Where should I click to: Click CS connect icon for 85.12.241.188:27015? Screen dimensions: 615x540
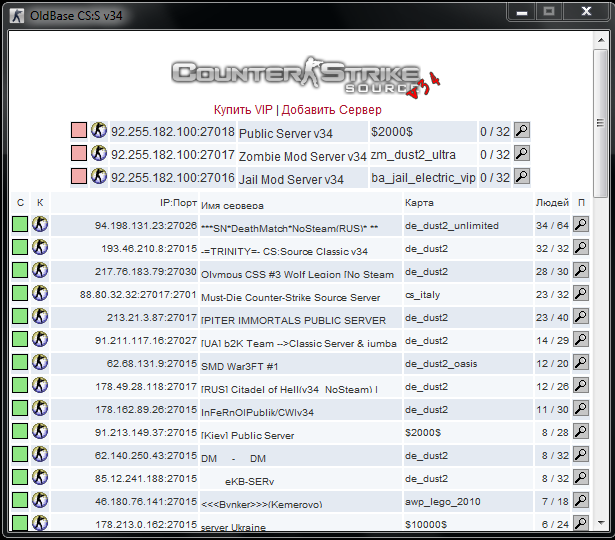40,478
